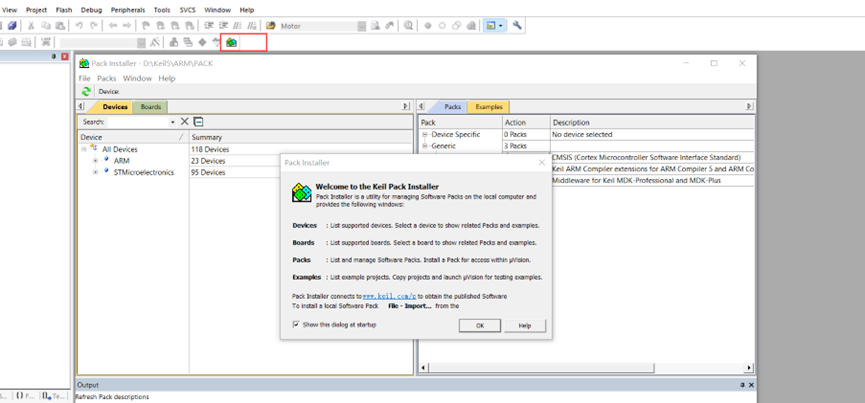The width and height of the screenshot is (865, 403).
Task: Click the '95 Devices' summary cell
Action: pos(208,172)
